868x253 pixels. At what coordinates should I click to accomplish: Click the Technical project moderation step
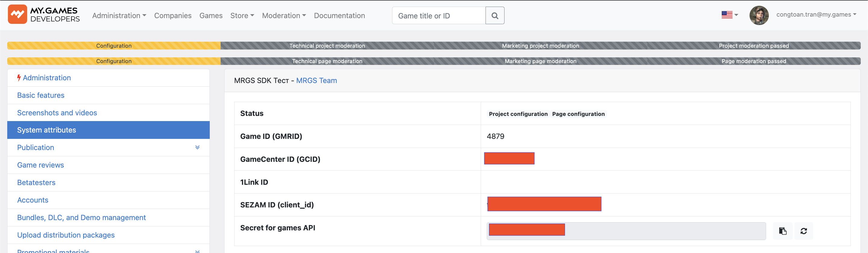(327, 46)
